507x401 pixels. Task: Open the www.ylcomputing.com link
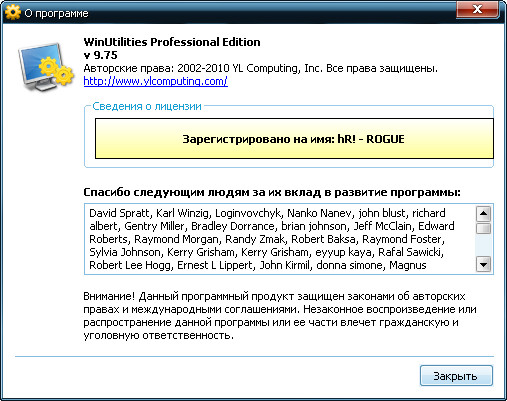(156, 81)
